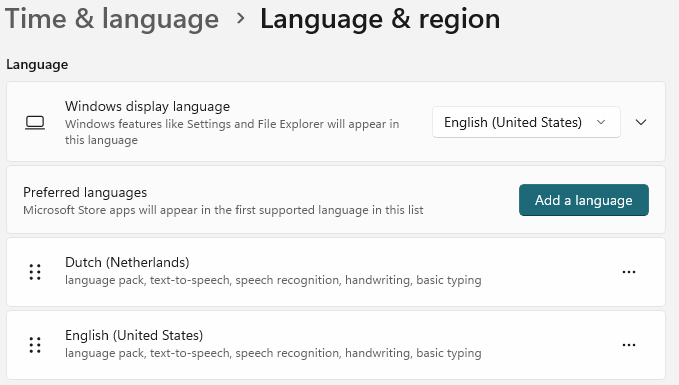Click the Add a language button

click(x=583, y=200)
